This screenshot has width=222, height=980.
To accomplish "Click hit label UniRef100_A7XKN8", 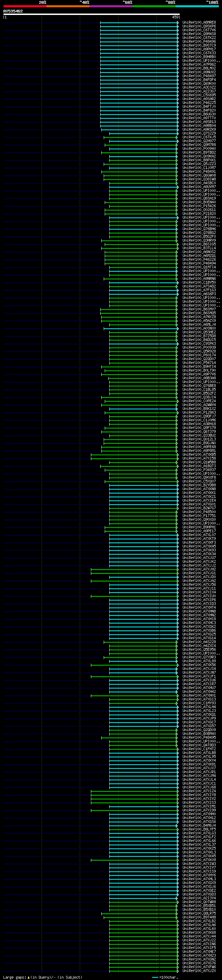I will point(199,489).
